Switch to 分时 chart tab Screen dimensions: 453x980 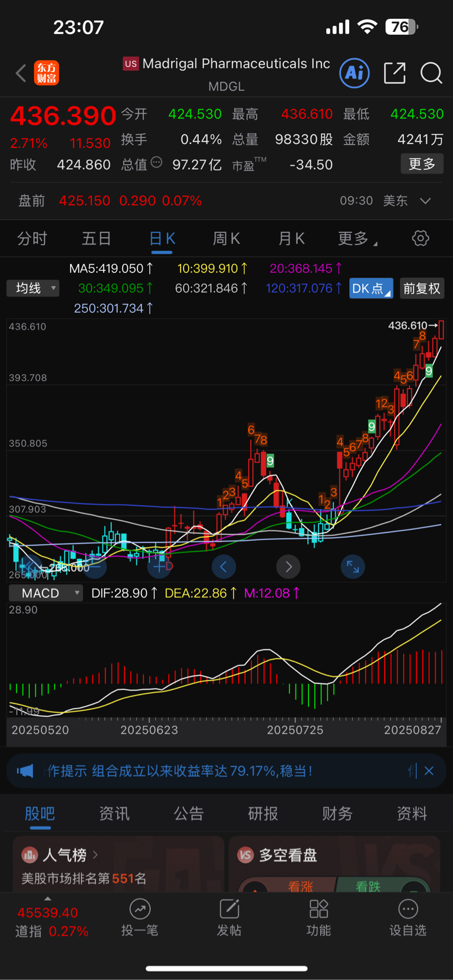coord(32,238)
